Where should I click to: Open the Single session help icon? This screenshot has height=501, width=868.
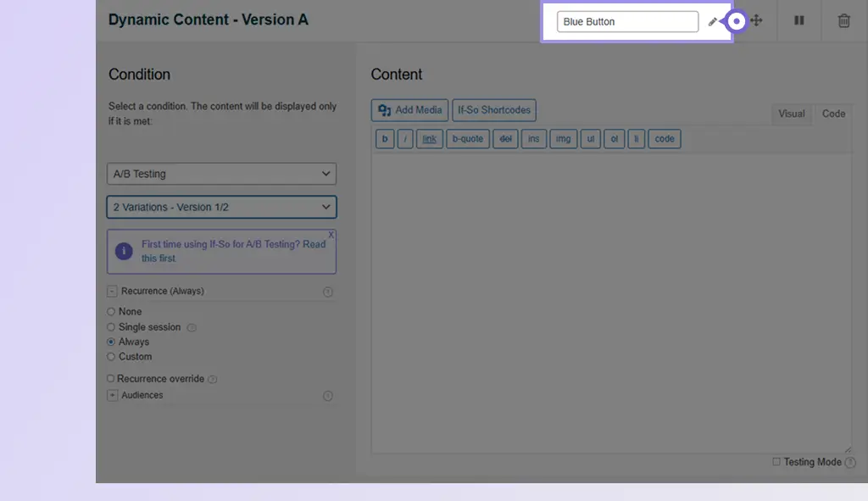coord(192,327)
